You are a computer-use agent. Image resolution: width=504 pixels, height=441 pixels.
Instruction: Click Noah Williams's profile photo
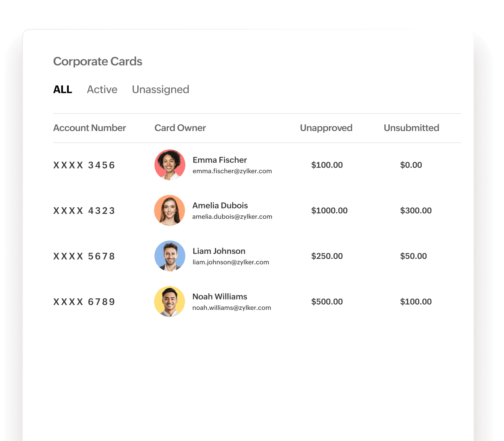coord(169,301)
